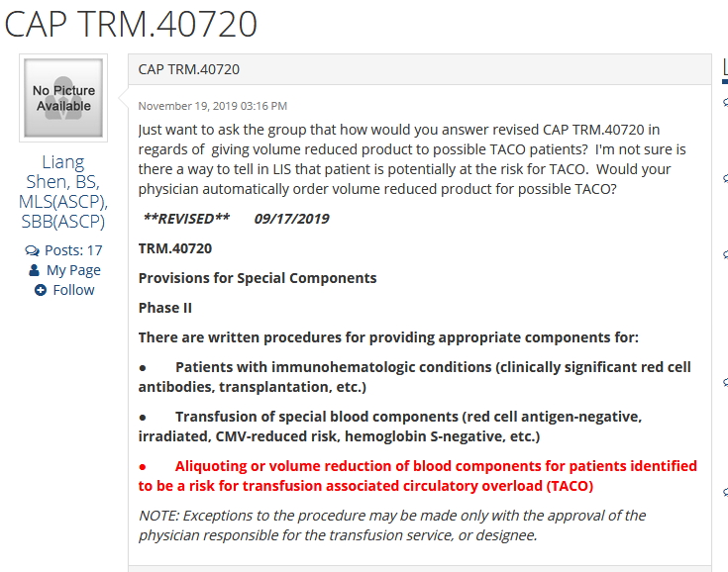Open Liang Shen's profile name link
The height and width of the screenshot is (572, 728).
click(x=63, y=192)
